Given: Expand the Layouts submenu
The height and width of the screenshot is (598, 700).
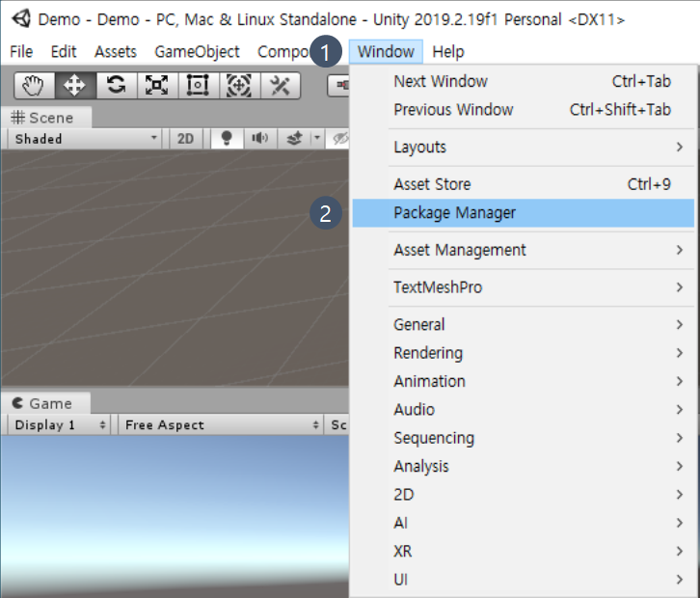Looking at the screenshot, I should 524,148.
